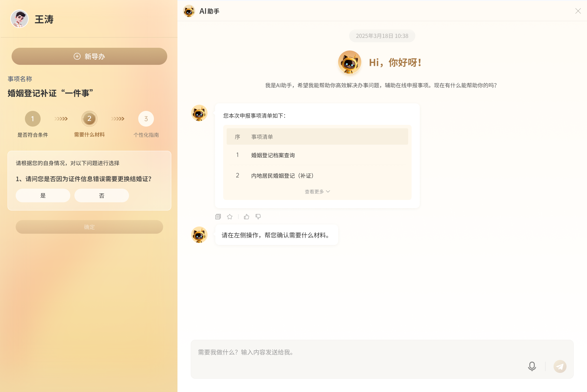
Task: Give a thumbs up to the reply
Action: tap(246, 217)
